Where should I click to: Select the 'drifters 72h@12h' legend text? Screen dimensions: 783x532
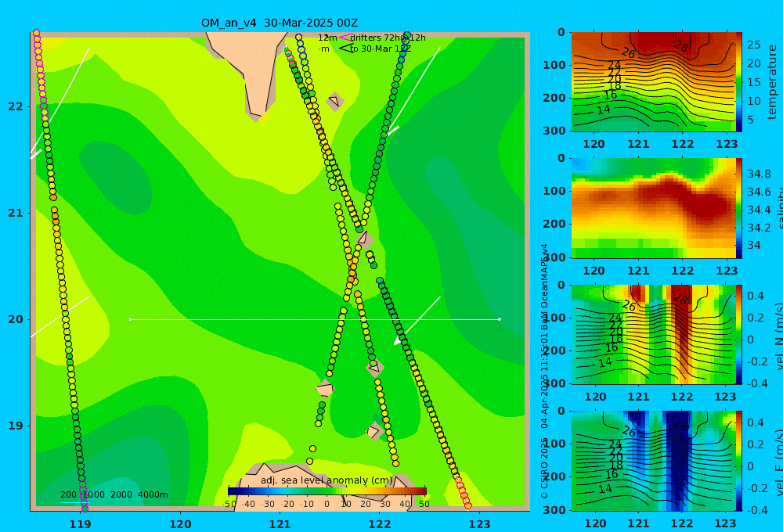click(x=388, y=38)
